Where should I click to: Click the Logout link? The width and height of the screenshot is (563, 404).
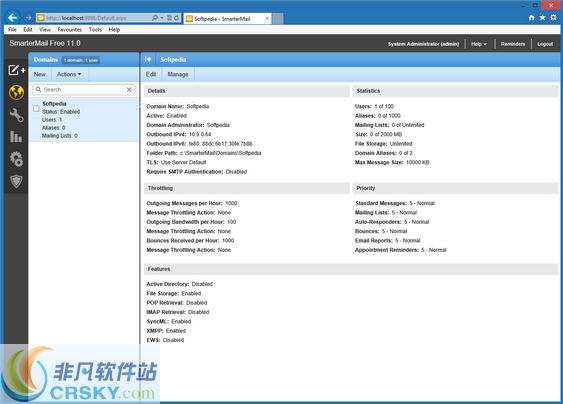(545, 44)
